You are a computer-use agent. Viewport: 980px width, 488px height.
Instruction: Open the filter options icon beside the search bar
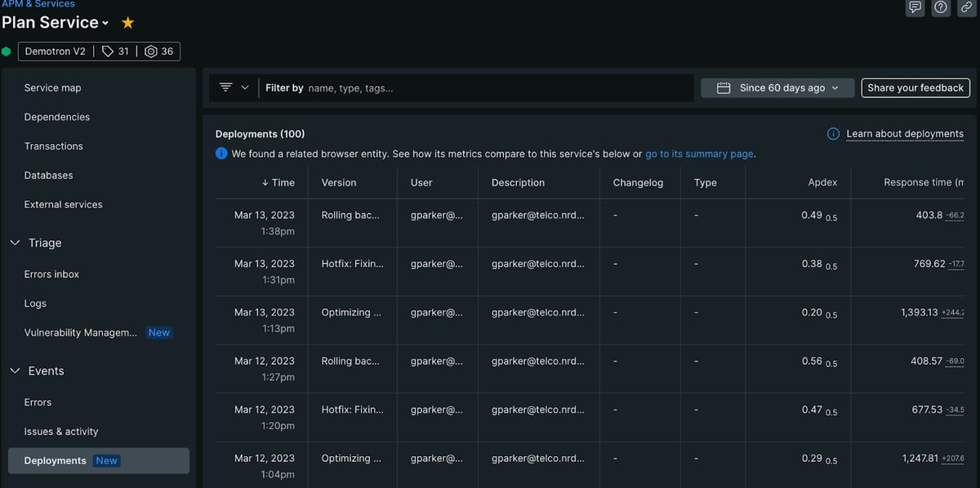(x=227, y=87)
